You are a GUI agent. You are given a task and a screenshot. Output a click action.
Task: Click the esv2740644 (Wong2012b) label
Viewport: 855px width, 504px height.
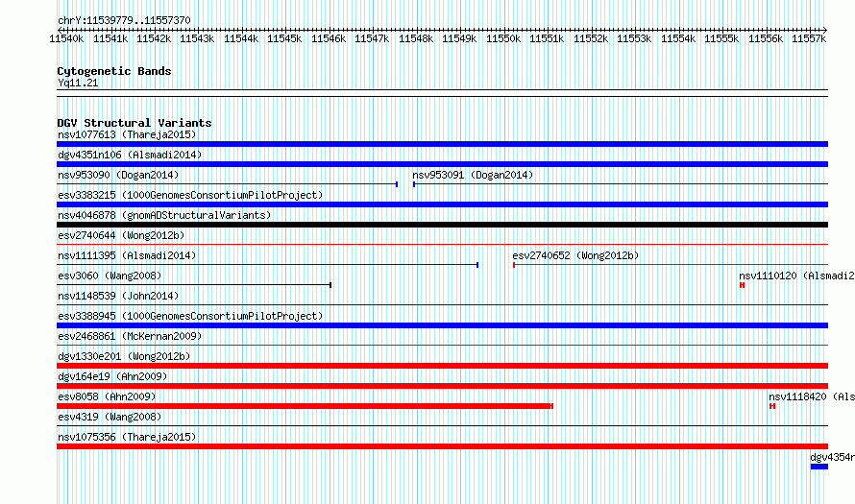click(x=121, y=235)
